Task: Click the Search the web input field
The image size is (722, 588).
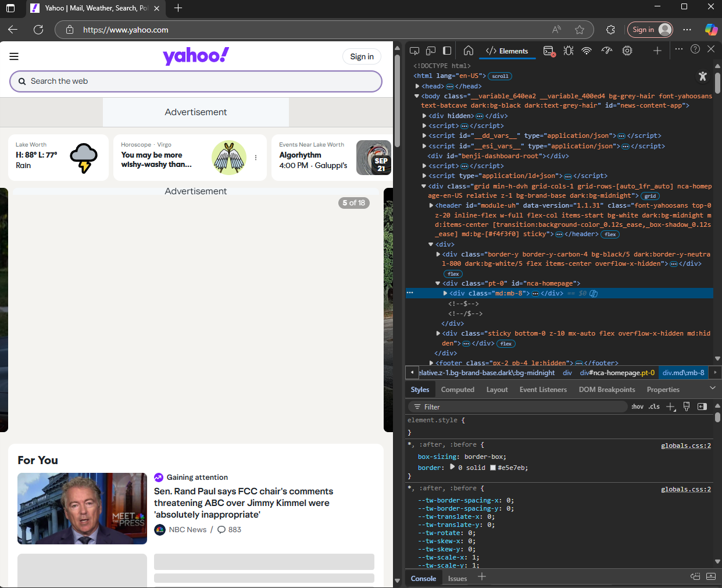Action: (x=196, y=81)
